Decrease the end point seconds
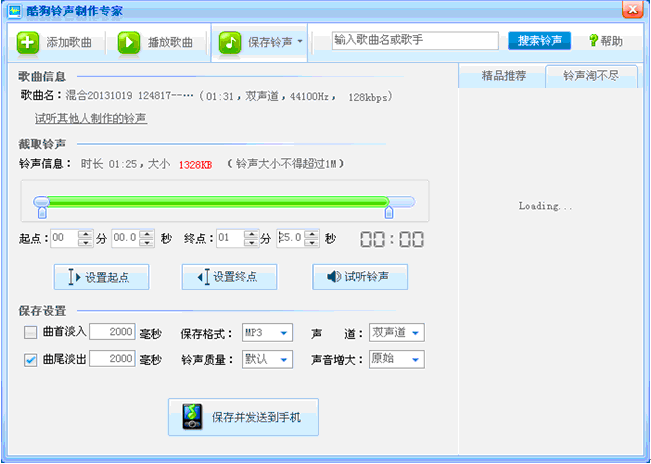This screenshot has height=464, width=651. tap(312, 242)
